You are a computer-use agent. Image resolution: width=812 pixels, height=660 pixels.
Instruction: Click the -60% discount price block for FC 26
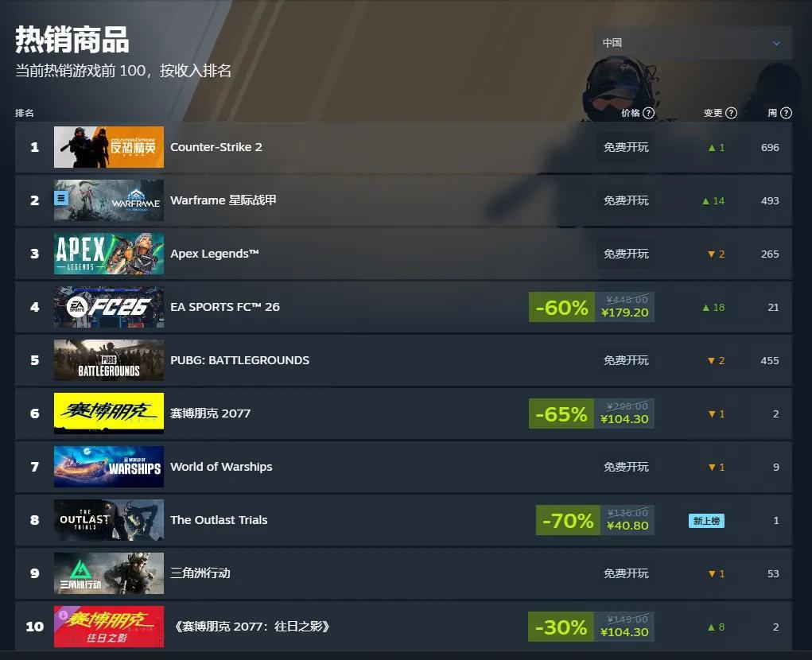click(x=592, y=307)
